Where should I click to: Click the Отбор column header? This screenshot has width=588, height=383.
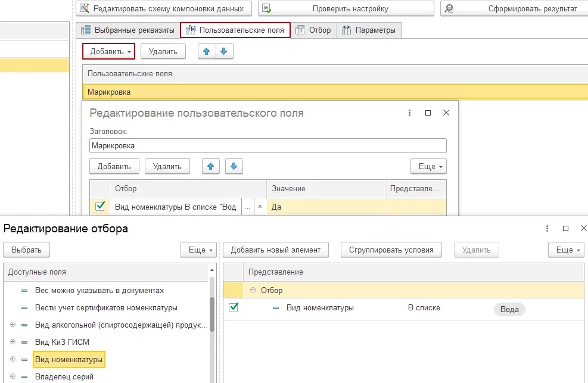[188, 188]
